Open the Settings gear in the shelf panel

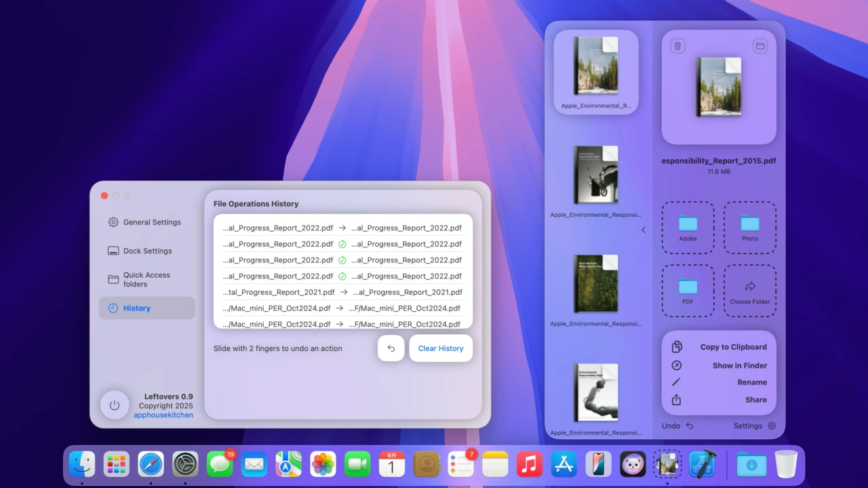click(771, 426)
